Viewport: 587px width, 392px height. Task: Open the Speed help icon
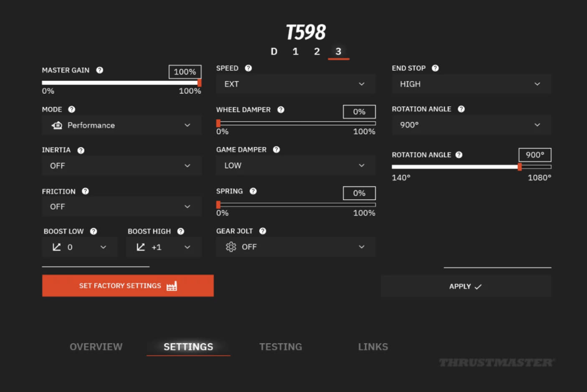248,68
